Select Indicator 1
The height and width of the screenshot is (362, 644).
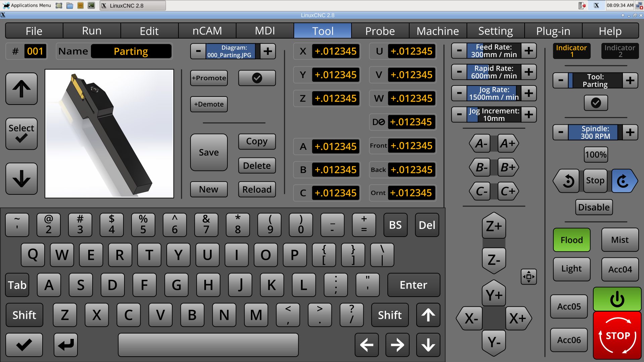pyautogui.click(x=572, y=51)
